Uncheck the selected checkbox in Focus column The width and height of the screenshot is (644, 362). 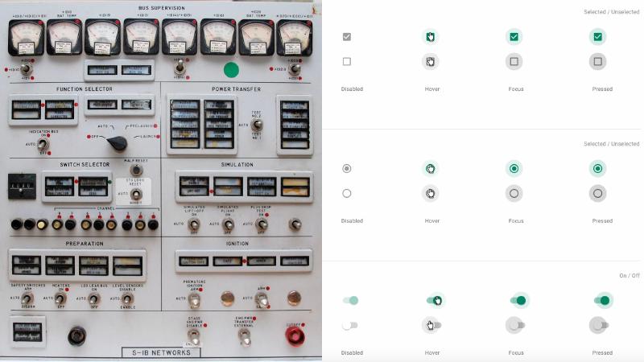514,37
